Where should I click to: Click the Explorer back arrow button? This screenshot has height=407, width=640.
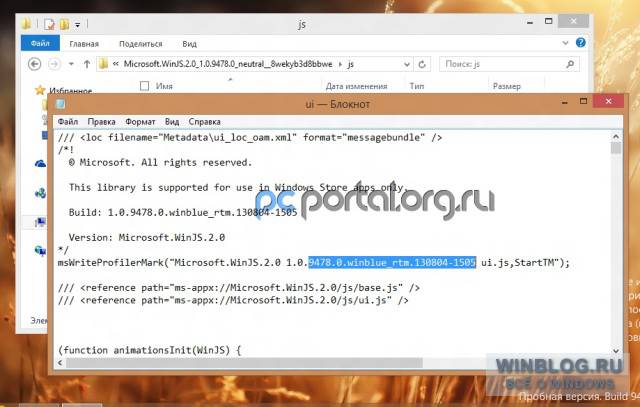click(x=35, y=64)
